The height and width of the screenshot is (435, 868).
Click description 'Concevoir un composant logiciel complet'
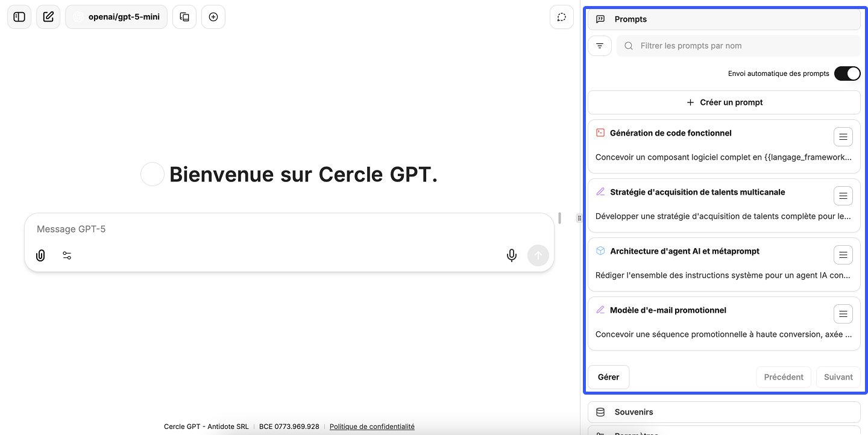pos(724,157)
